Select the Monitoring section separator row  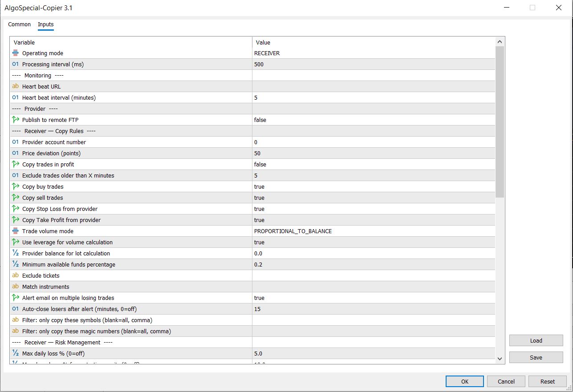(x=252, y=75)
